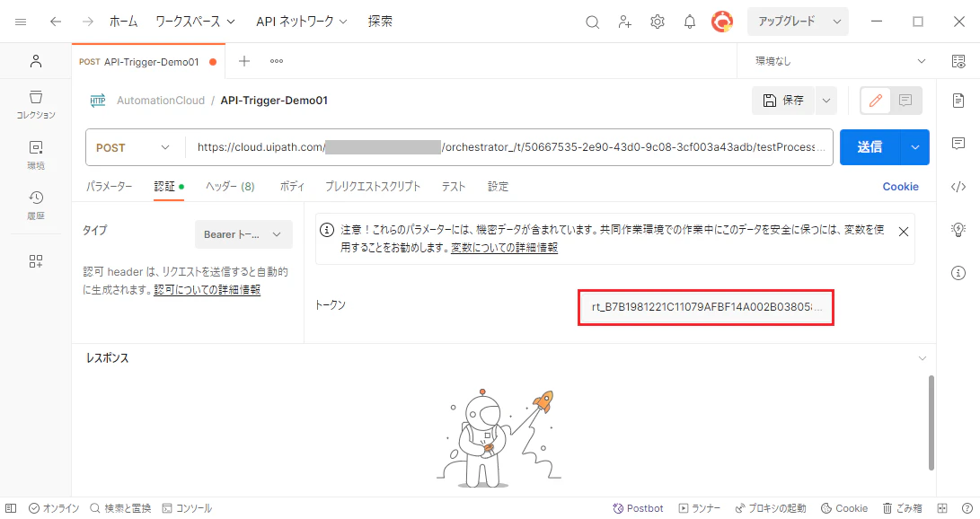
Task: Open the send options dropdown arrow
Action: tap(915, 147)
